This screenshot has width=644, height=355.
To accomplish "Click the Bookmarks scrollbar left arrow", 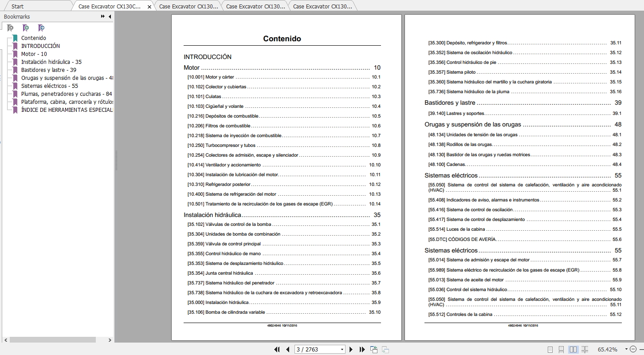I will click(6, 340).
